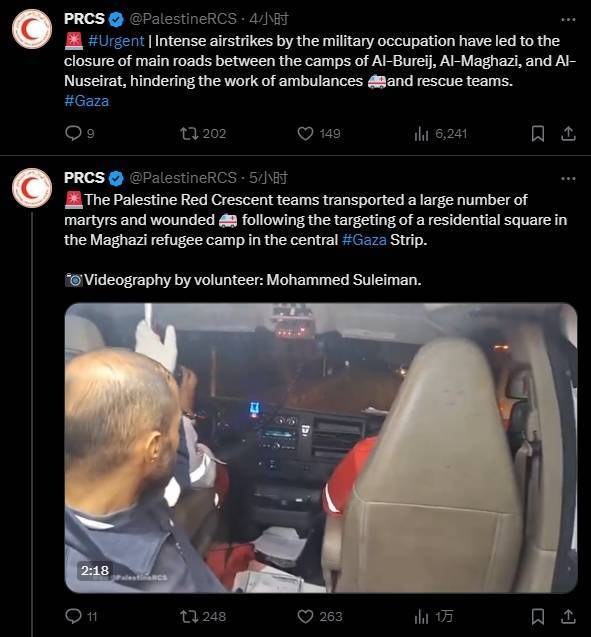Open PRCS profile avatar on first tweet
This screenshot has height=637, width=591.
(32, 29)
